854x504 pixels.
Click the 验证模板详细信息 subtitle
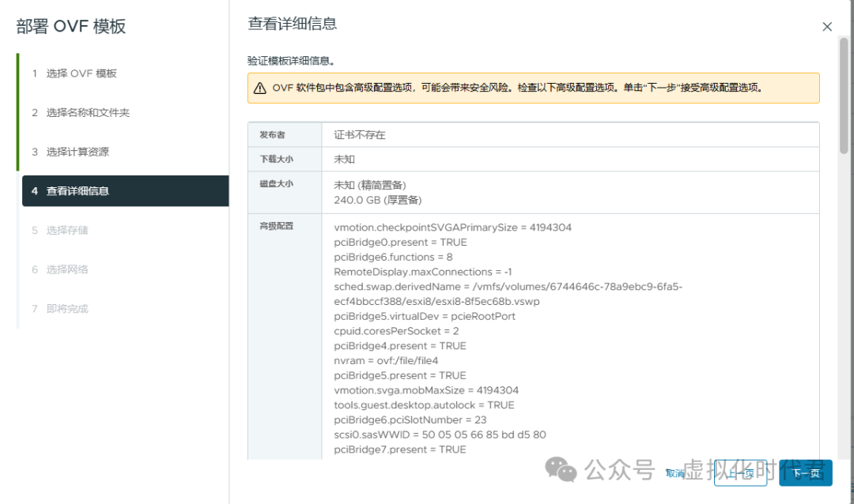(x=291, y=61)
